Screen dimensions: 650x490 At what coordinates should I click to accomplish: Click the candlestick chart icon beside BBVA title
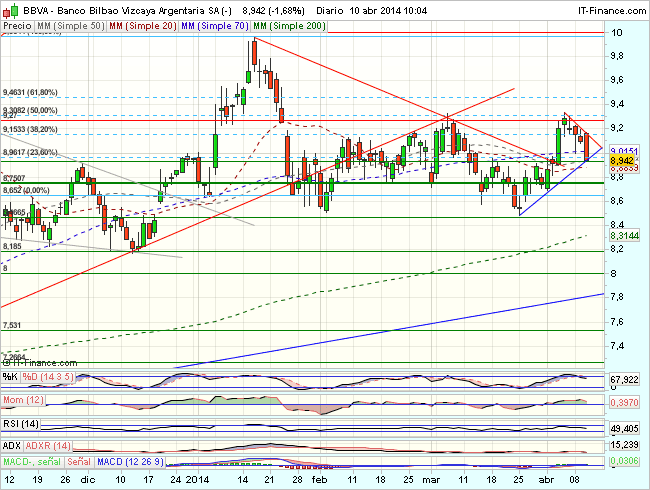coord(10,10)
